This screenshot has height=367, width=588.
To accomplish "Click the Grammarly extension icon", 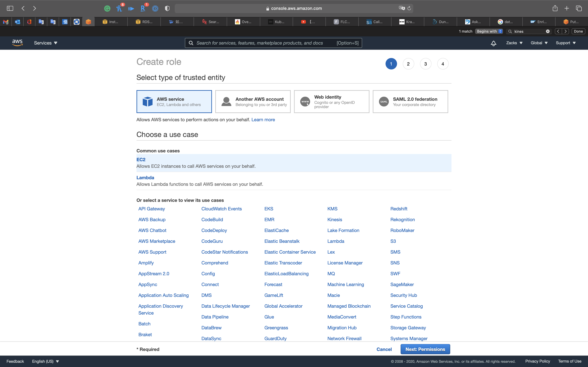I will click(x=107, y=9).
